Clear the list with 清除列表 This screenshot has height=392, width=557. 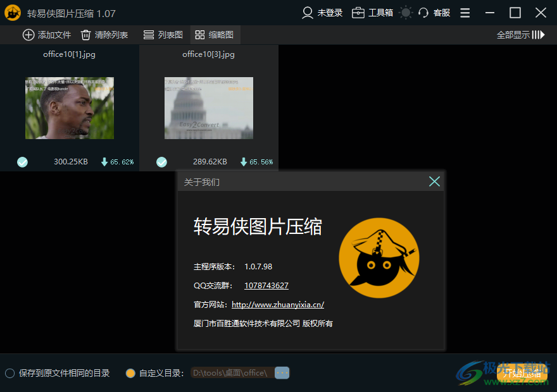tap(104, 35)
